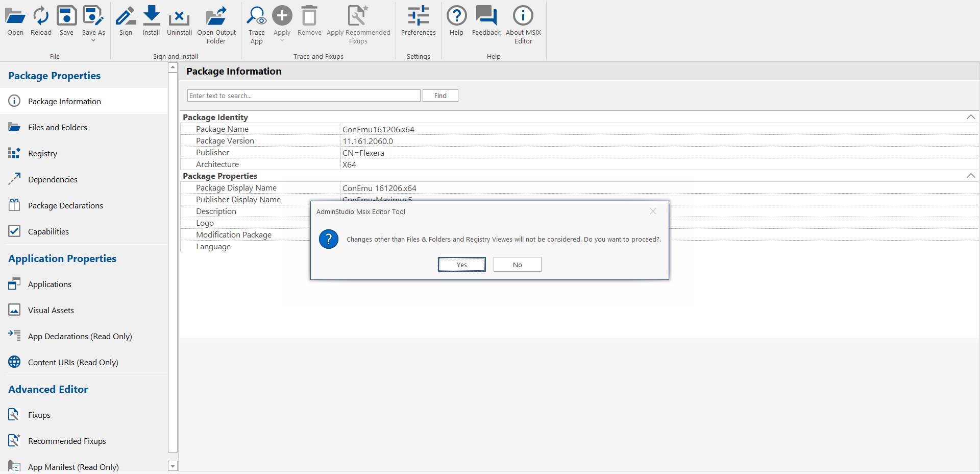Open the Files and Folders view

click(x=58, y=128)
